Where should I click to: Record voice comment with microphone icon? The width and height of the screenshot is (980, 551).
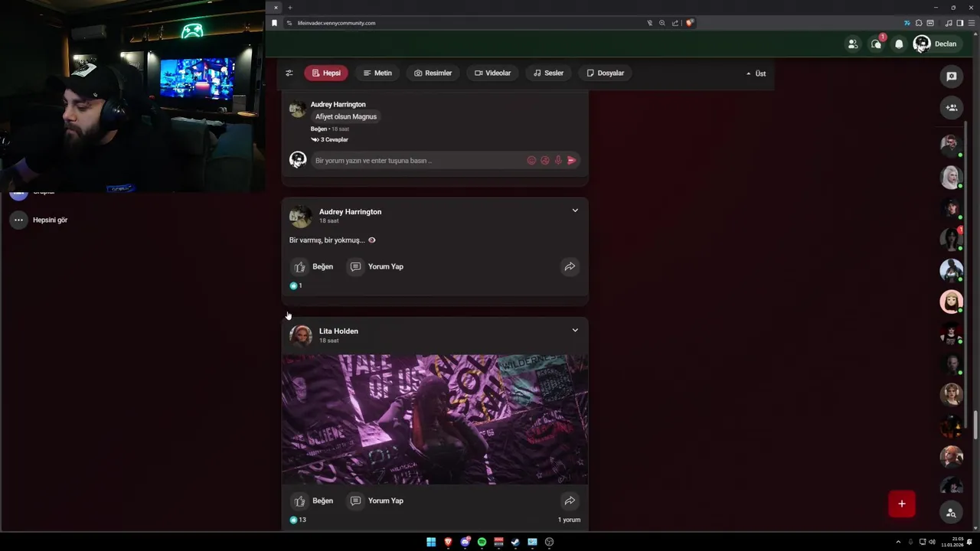pyautogui.click(x=558, y=161)
